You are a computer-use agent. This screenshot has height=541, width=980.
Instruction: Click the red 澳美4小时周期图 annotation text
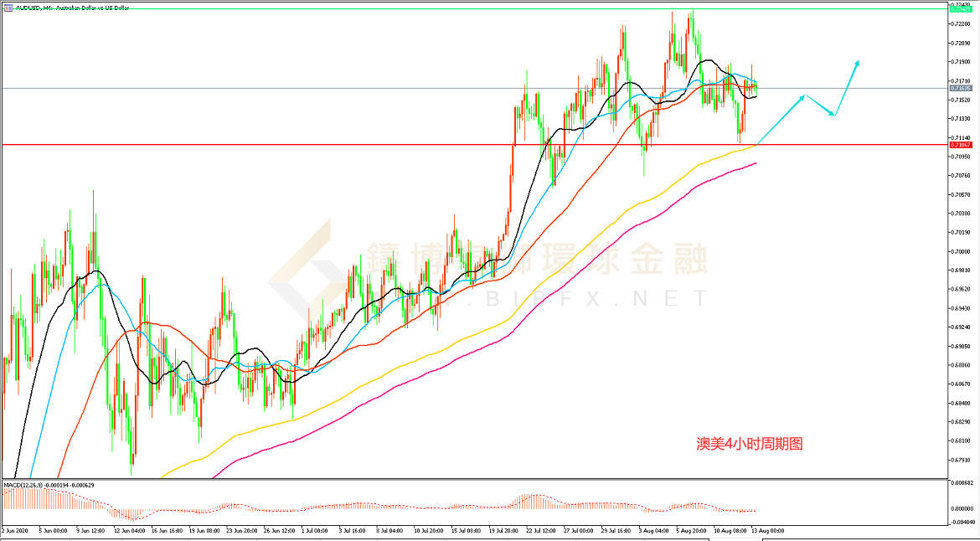(x=750, y=445)
